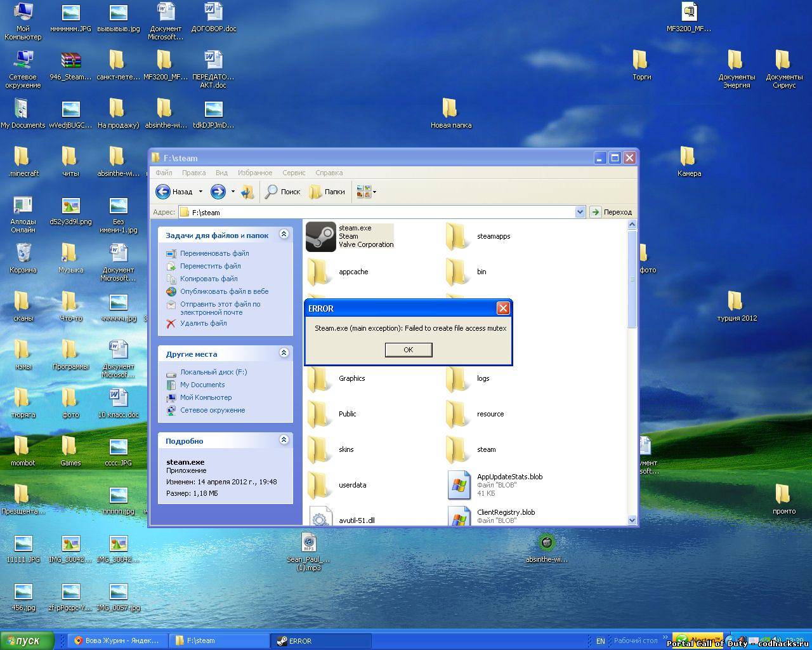Switch to Вова Журин Яндекс taskbar item
This screenshot has width=812, height=650.
pos(118,641)
